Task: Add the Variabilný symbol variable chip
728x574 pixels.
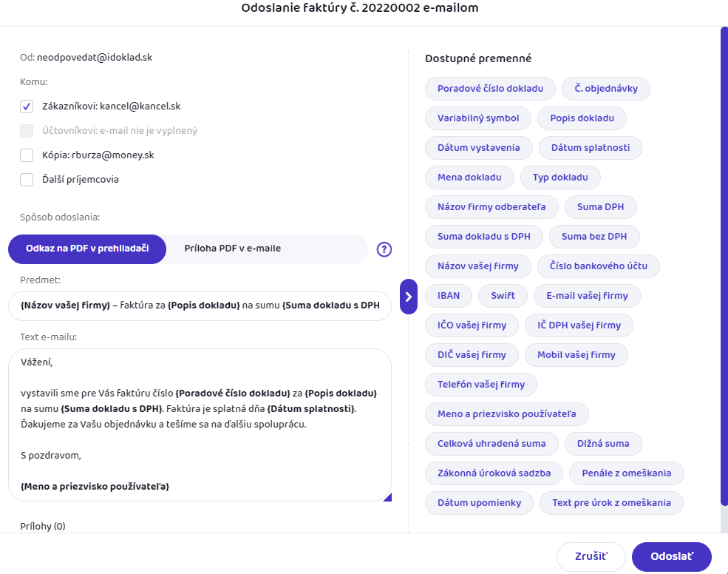Action: [478, 118]
